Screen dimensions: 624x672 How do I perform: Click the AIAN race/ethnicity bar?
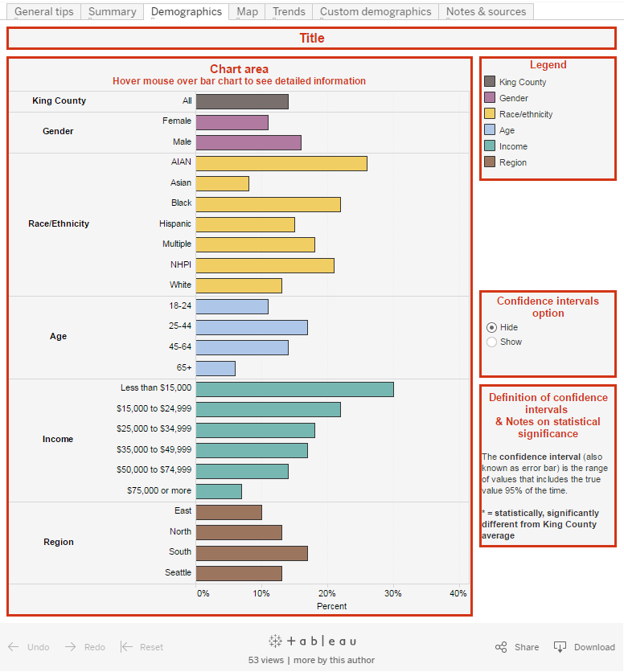pyautogui.click(x=281, y=163)
